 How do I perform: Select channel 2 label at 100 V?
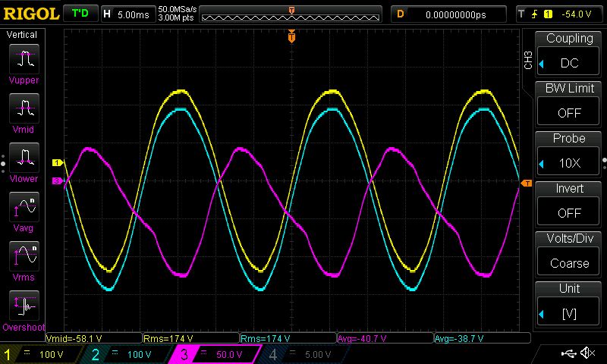(x=127, y=354)
